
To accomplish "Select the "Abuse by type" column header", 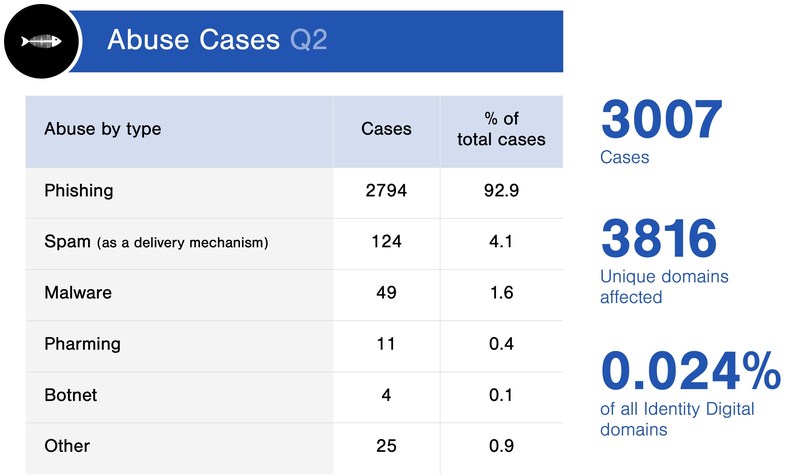I will pos(102,129).
